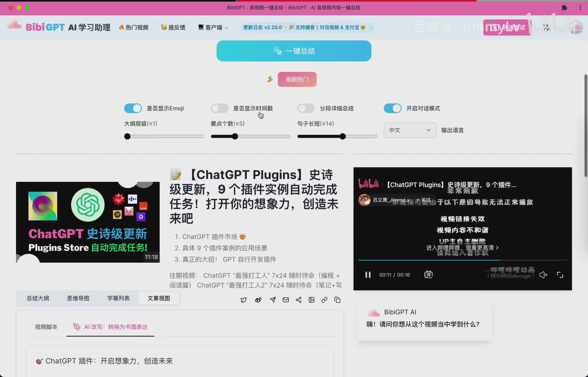Viewport: 588px width, 377px height.
Task: Expand the 客户端 menu
Action: [213, 27]
